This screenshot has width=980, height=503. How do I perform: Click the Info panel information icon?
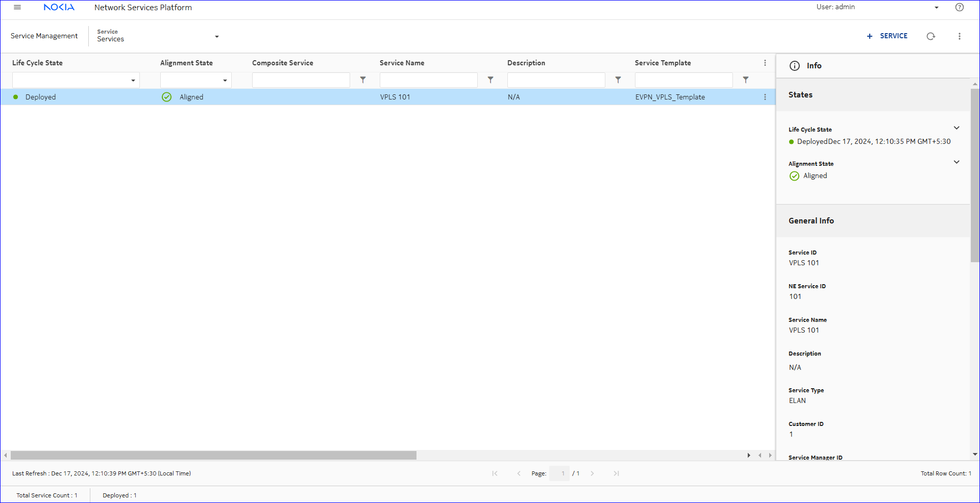tap(794, 66)
